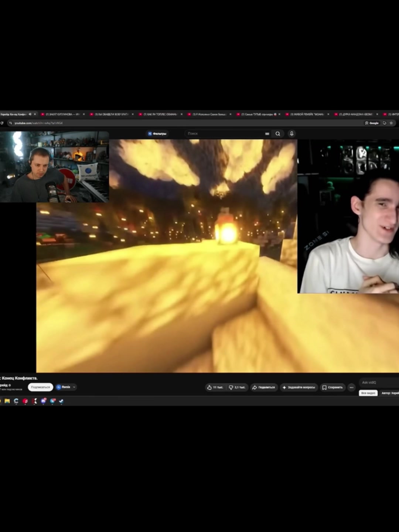The height and width of the screenshot is (532, 399).
Task: Close the Самые ТУПЫЕ стримеры tab
Action: pos(279,115)
